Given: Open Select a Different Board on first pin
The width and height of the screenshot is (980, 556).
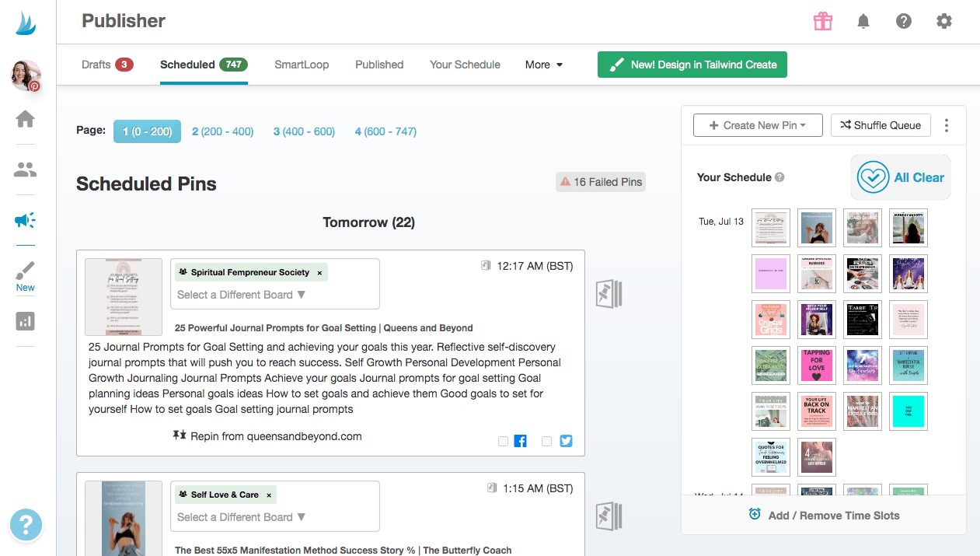Looking at the screenshot, I should tap(242, 295).
